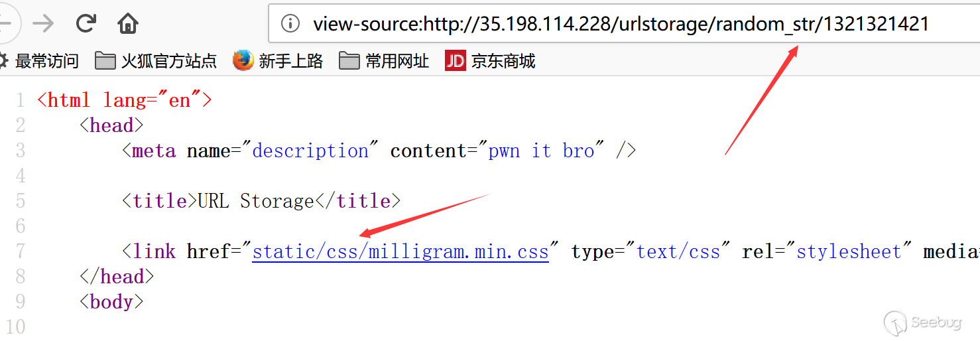Click the html lang="en" tag on line 1

point(125,100)
